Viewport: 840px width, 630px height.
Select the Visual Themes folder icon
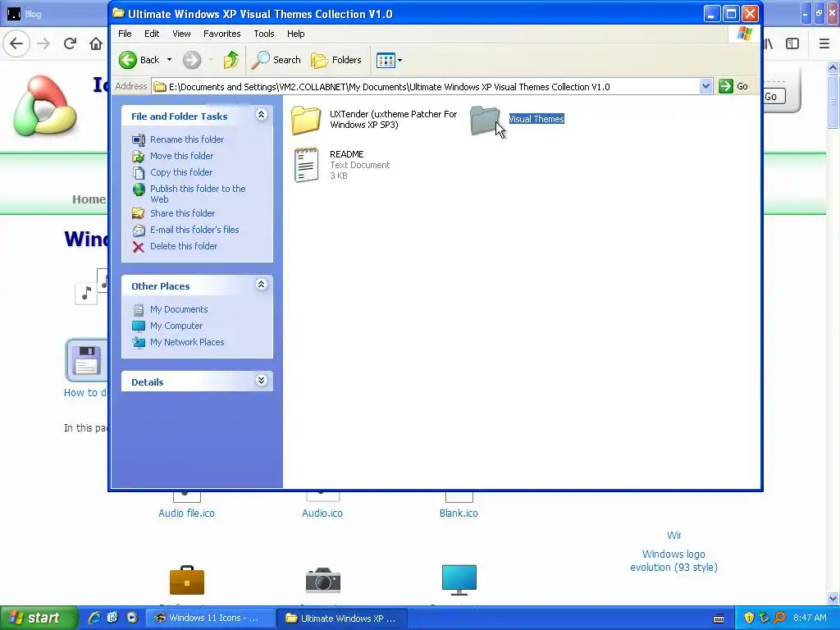point(485,120)
